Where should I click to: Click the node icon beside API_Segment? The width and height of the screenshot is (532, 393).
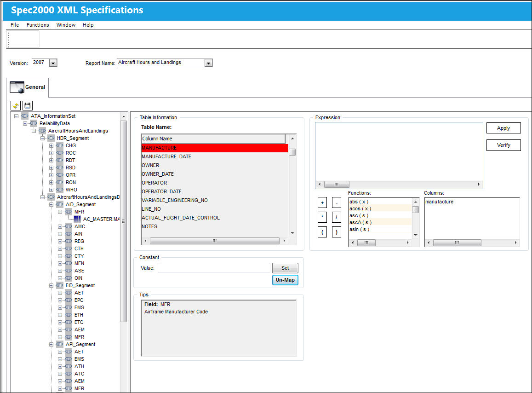pos(60,344)
